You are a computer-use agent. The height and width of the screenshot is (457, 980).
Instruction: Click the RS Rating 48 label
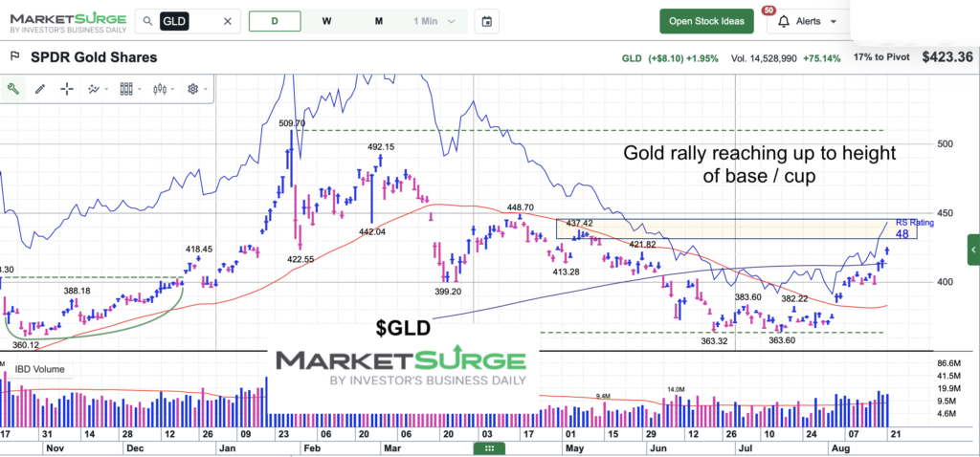(914, 229)
